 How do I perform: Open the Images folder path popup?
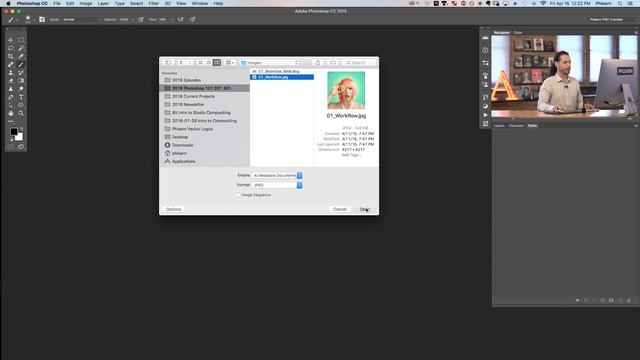pyautogui.click(x=270, y=62)
